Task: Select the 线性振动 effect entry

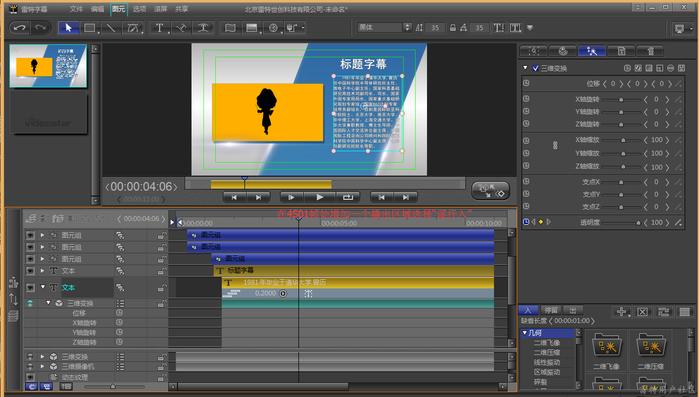Action: (547, 362)
